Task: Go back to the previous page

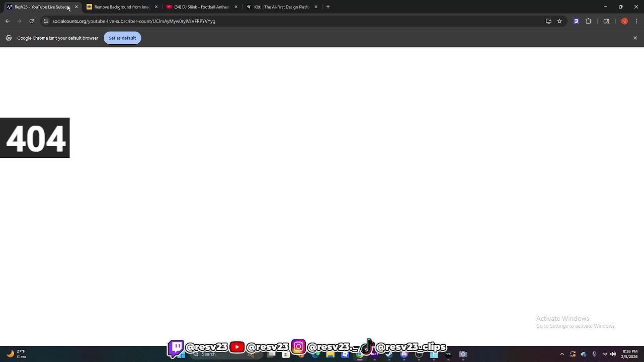Action: pyautogui.click(x=7, y=21)
